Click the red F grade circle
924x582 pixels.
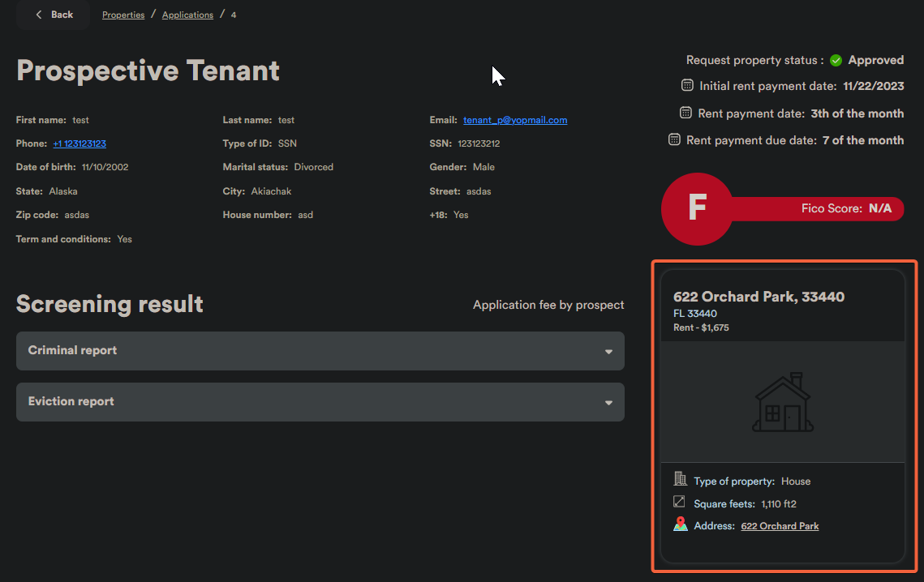coord(696,208)
